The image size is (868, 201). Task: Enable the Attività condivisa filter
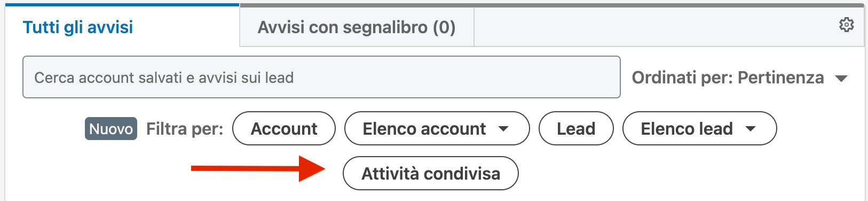pos(431,173)
